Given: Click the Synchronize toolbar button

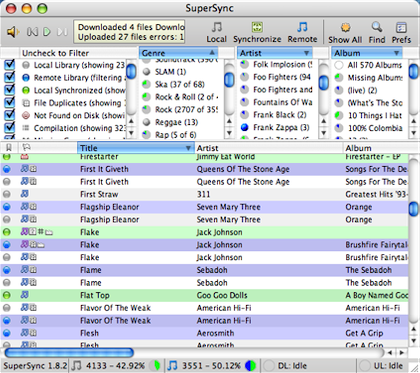Looking at the screenshot, I should 257,32.
